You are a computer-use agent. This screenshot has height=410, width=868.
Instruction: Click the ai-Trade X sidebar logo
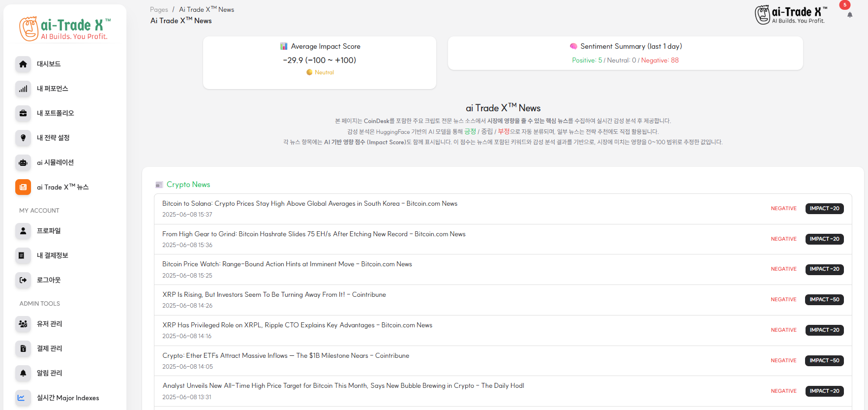tap(65, 29)
